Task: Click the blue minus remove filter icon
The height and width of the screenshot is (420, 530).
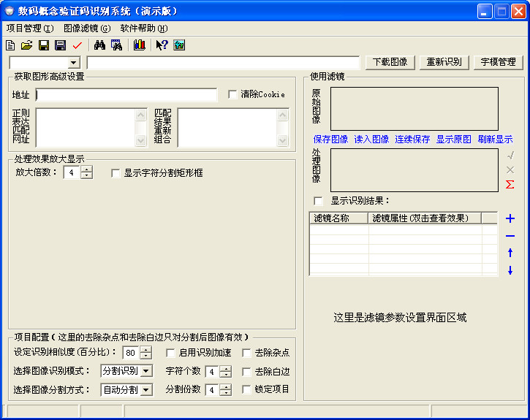Action: (x=510, y=236)
